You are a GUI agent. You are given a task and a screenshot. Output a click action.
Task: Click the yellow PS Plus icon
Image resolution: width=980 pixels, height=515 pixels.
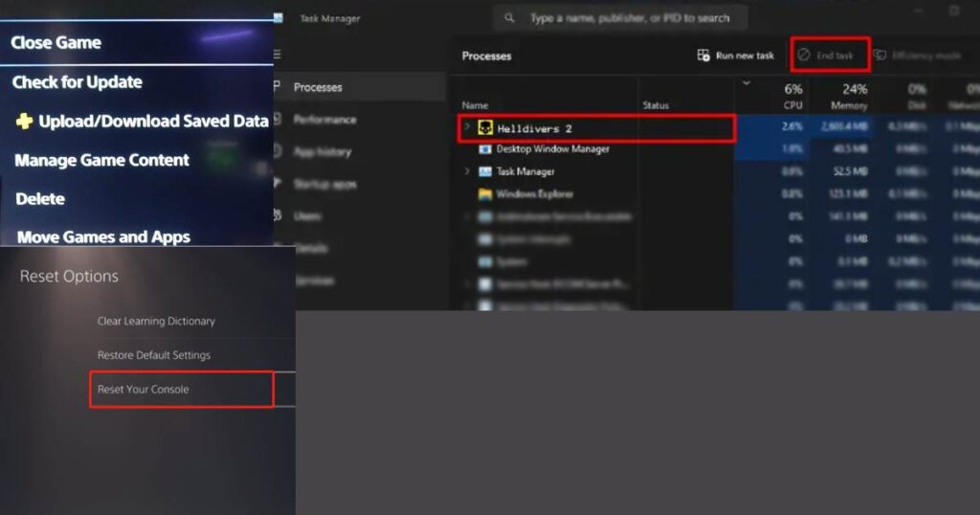pos(24,121)
